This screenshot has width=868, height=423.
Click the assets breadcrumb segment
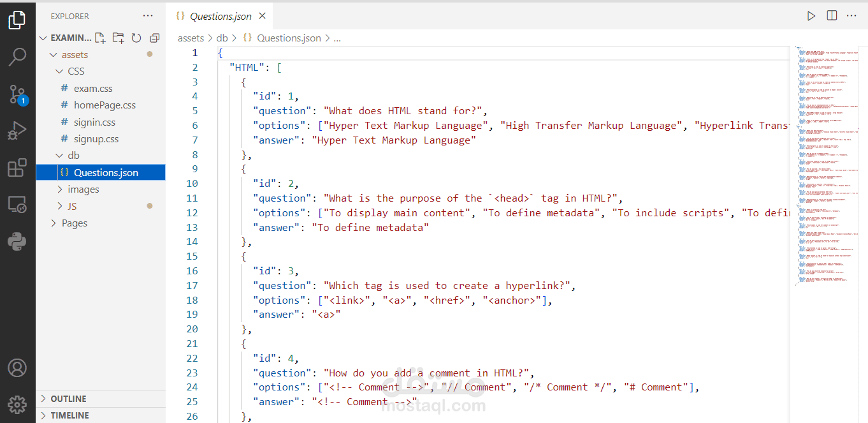coord(191,38)
